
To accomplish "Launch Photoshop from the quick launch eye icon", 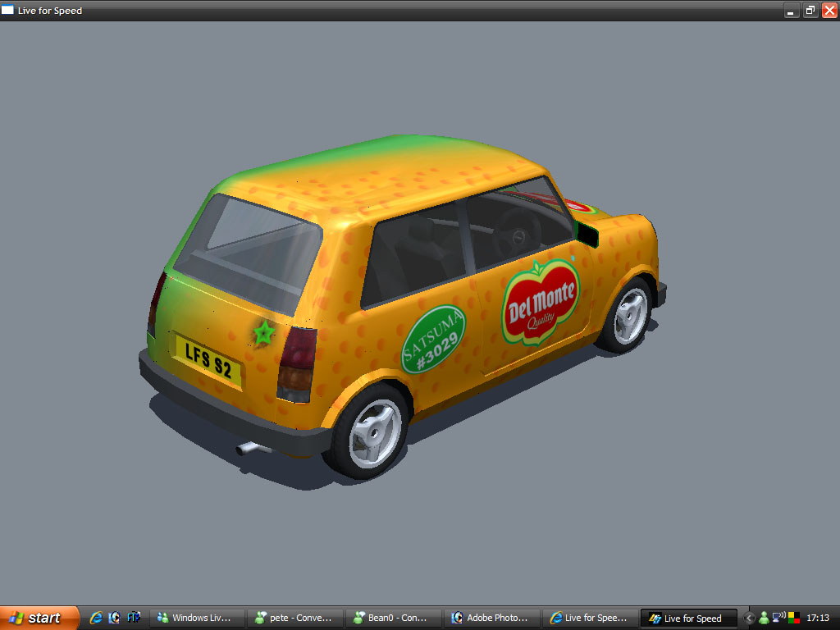I will [x=114, y=618].
